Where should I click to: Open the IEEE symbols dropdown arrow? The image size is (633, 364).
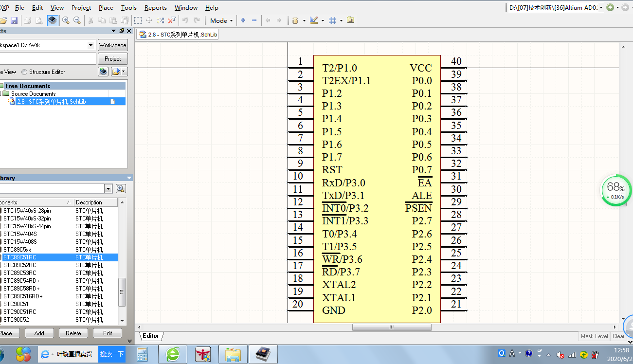tap(304, 20)
